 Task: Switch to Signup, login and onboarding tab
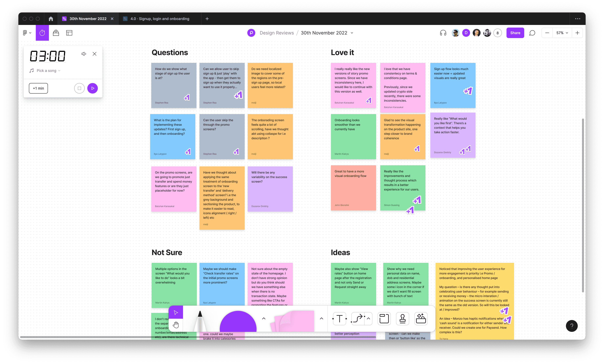(x=160, y=19)
